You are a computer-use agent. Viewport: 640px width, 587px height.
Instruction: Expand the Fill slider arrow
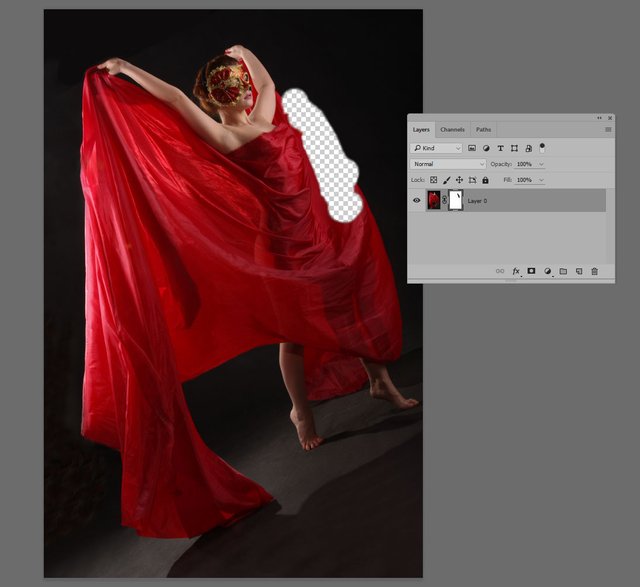541,180
